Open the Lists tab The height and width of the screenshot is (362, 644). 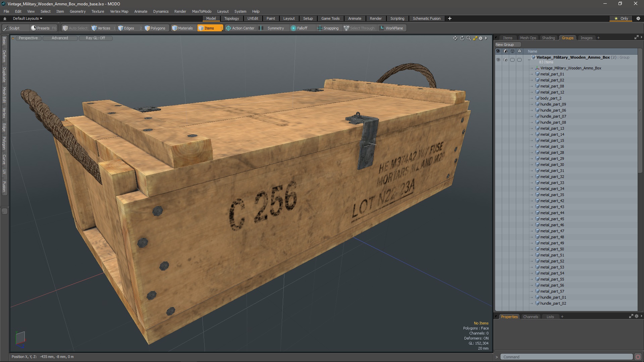pos(550,317)
